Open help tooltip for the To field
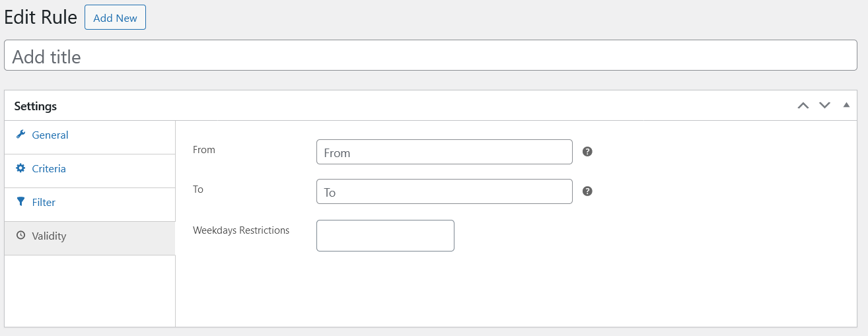 (587, 191)
